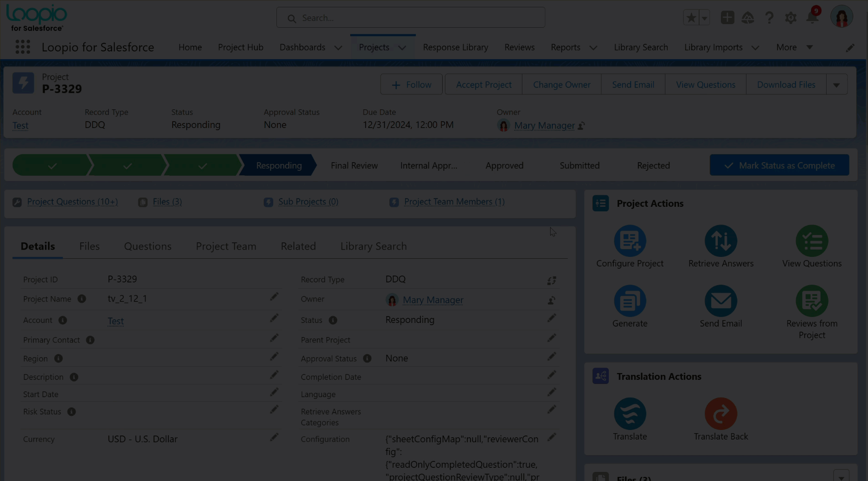Open Favorites star icon
The image size is (868, 481).
[691, 18]
